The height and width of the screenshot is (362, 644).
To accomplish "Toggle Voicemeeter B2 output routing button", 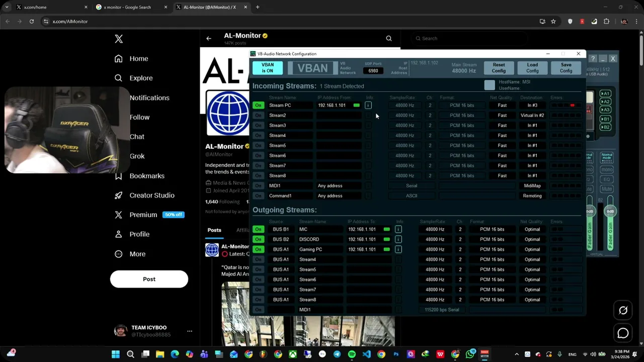I will [x=605, y=127].
